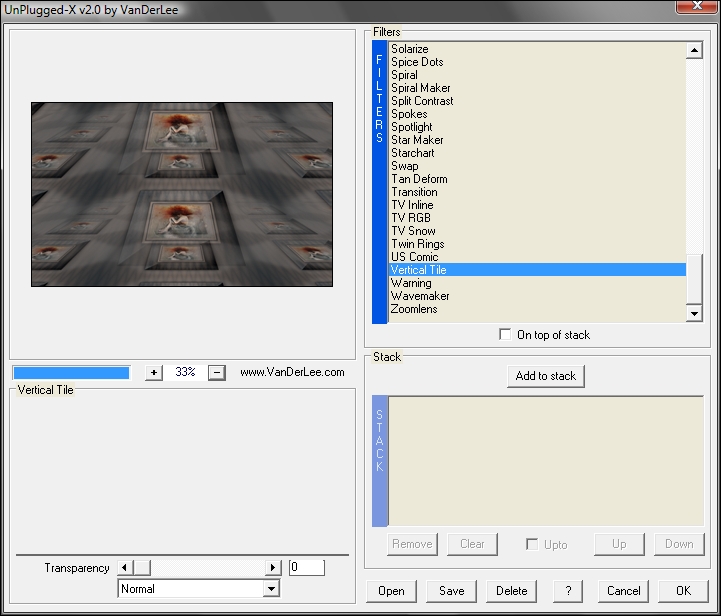Click the Delete button

click(x=511, y=591)
